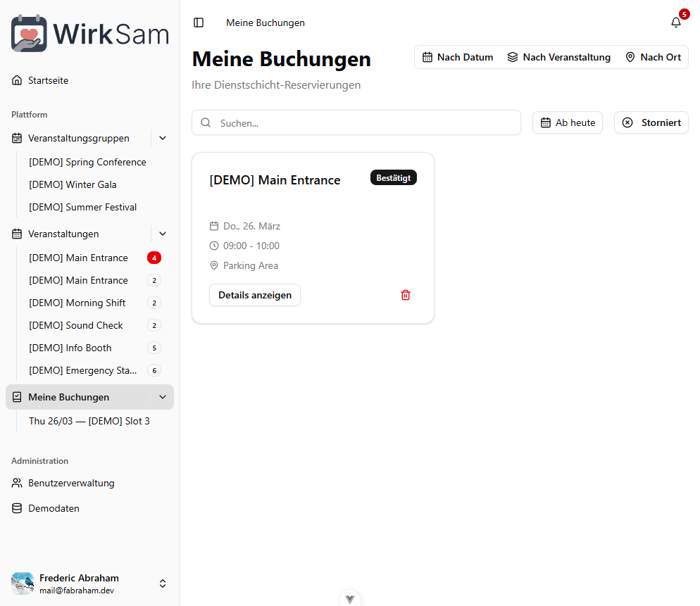The height and width of the screenshot is (606, 700).
Task: Click the bottom scroll-down arrow
Action: (x=350, y=599)
